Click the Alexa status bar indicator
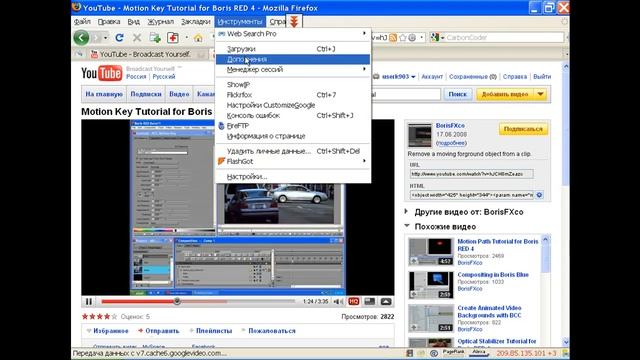The image size is (640, 360). point(478,352)
